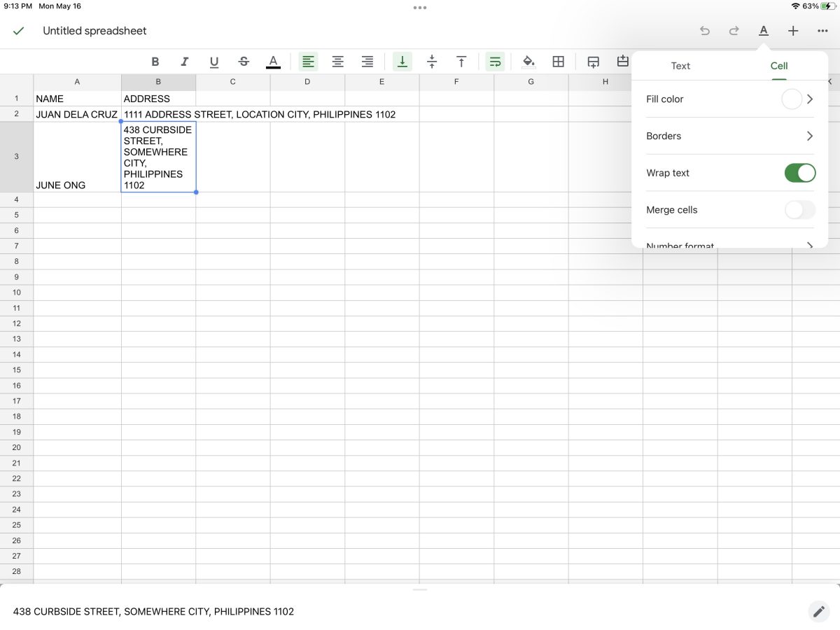
Task: Apply strikethrough formatting
Action: (244, 62)
